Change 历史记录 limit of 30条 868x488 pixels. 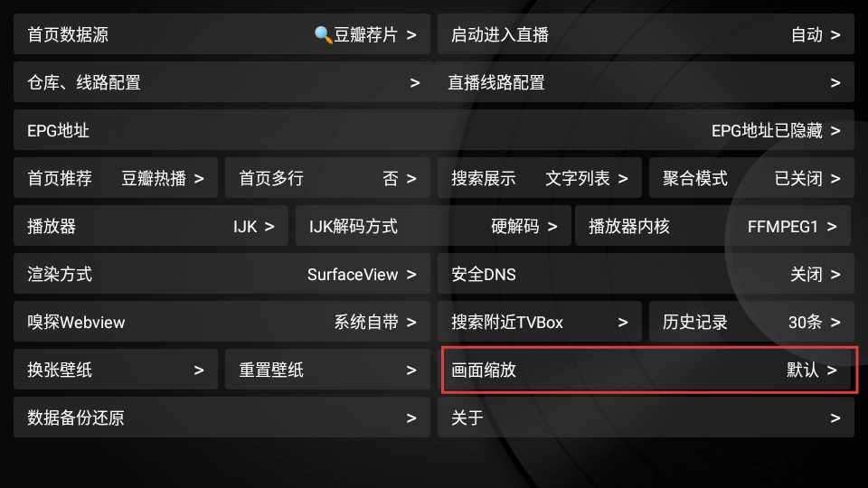tap(751, 322)
